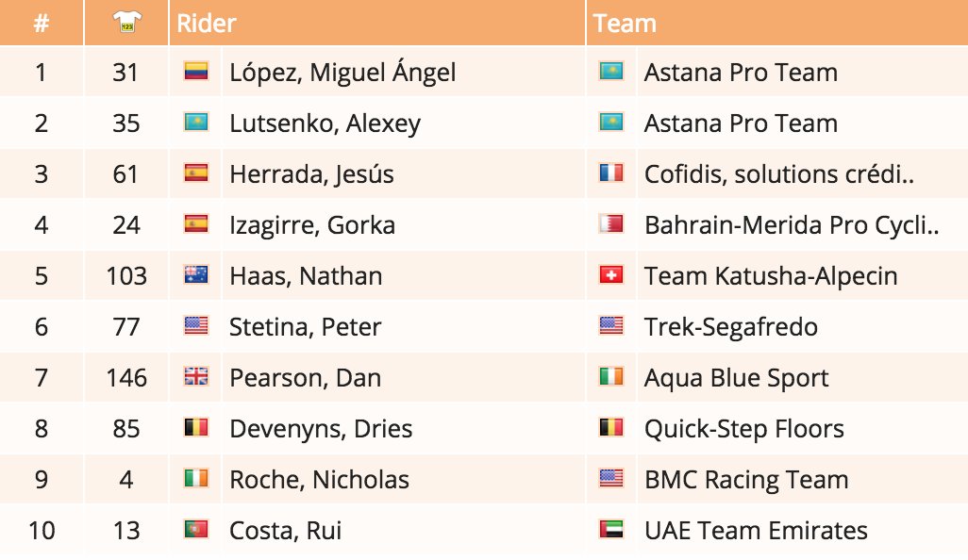Click Irish flag beside Aqua Blue Sport
Screen dimensions: 968x560
[611, 377]
